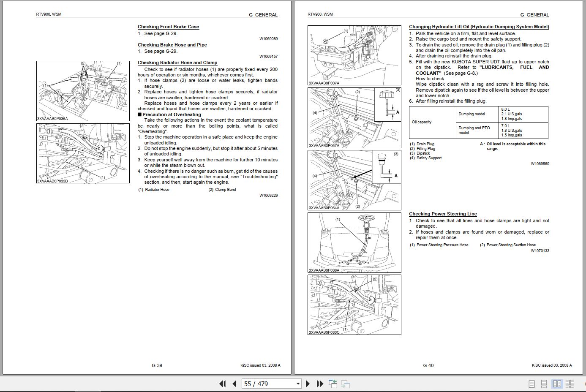Click the (3) Dipstick legend entry

(420, 153)
